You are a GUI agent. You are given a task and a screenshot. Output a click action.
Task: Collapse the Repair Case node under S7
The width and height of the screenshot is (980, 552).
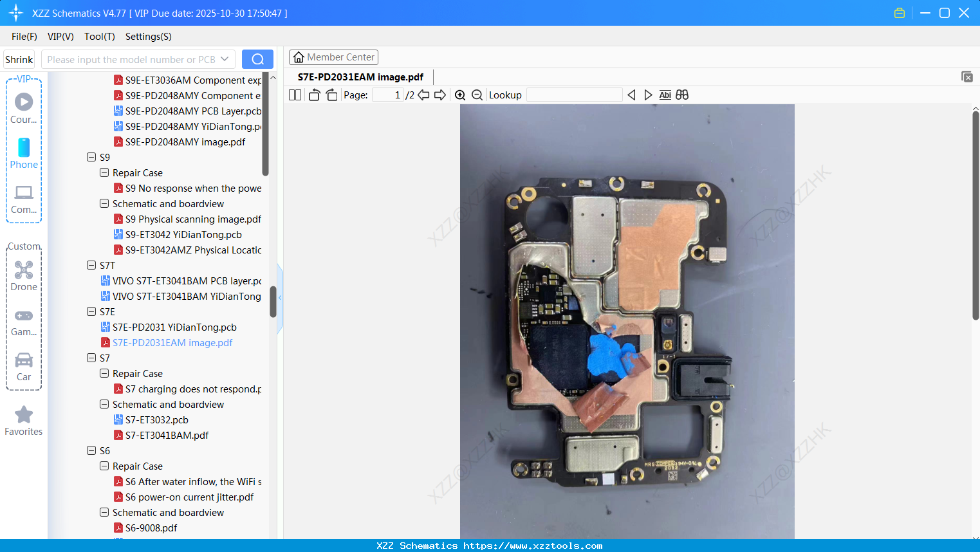coord(104,373)
